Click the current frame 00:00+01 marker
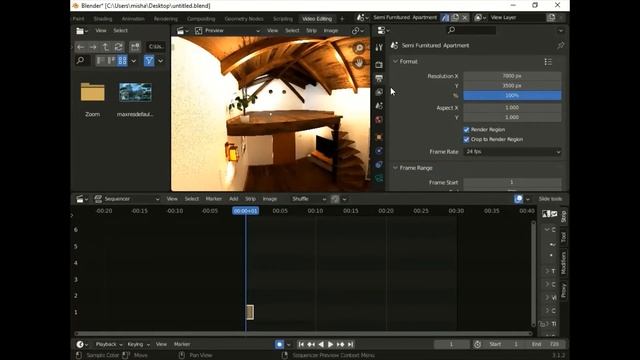 (245, 211)
